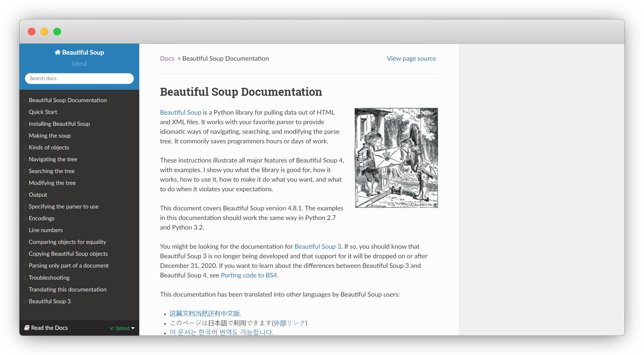Click the Beautiful Soup Documentation breadcrumb text
This screenshot has width=644, height=355.
click(x=226, y=58)
